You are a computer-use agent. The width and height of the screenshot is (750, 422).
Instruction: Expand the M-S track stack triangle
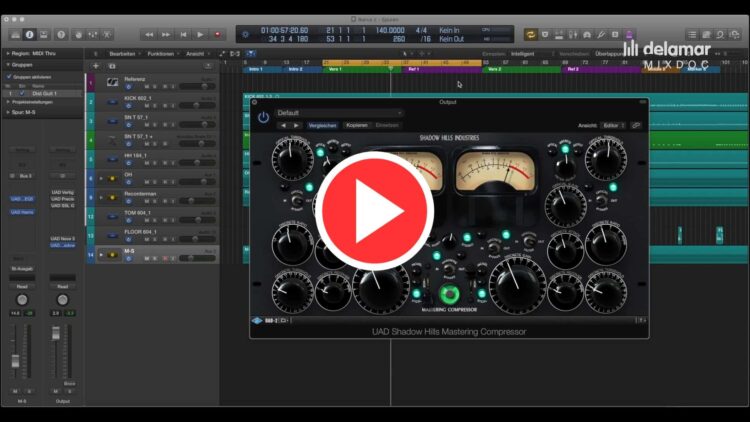(101, 255)
